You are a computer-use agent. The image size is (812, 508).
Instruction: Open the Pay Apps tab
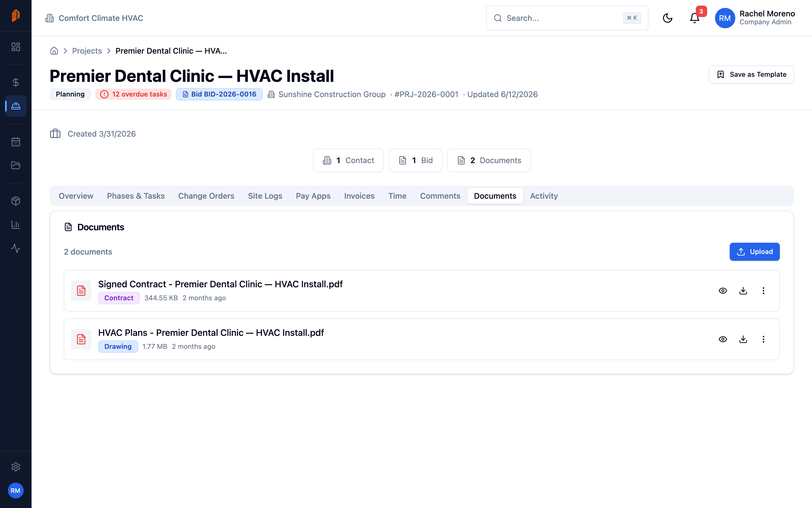click(x=313, y=196)
